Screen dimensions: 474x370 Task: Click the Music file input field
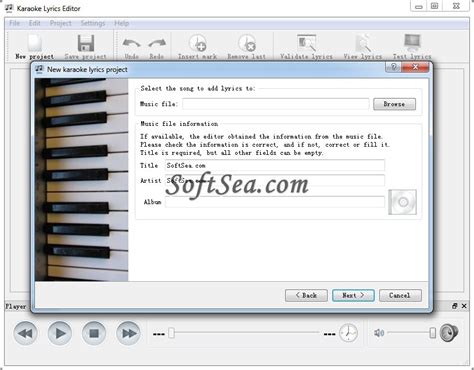(x=276, y=104)
